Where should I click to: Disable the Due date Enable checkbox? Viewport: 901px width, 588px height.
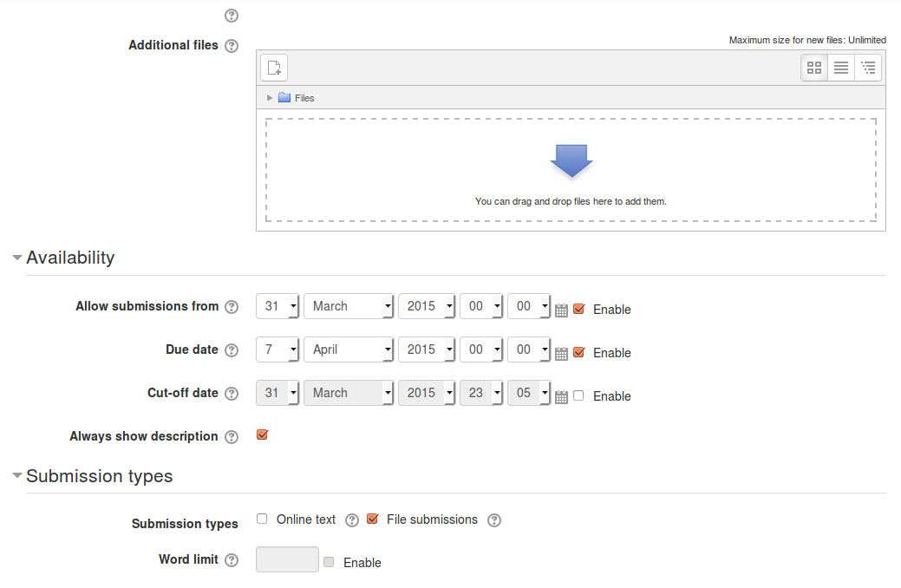(x=579, y=352)
